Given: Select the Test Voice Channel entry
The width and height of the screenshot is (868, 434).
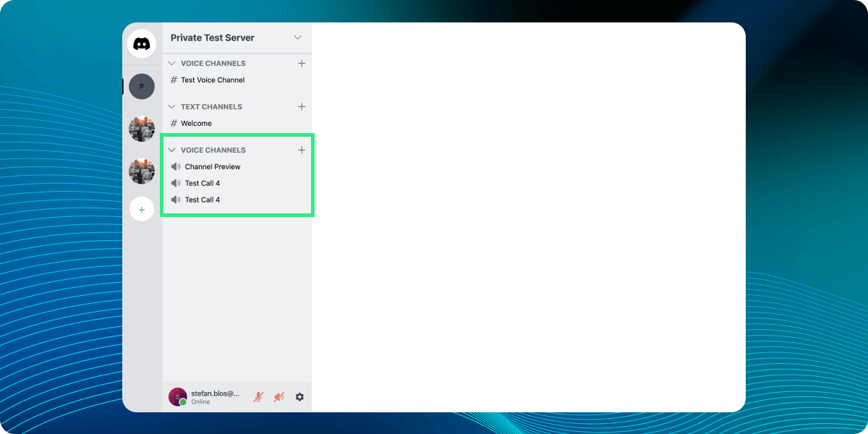Looking at the screenshot, I should click(213, 80).
